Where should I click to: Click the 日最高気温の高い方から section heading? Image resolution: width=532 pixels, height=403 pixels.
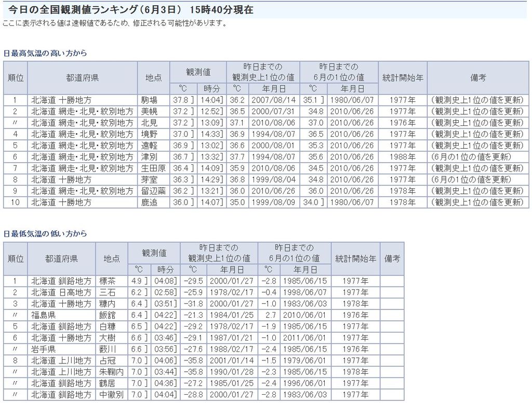(x=45, y=53)
